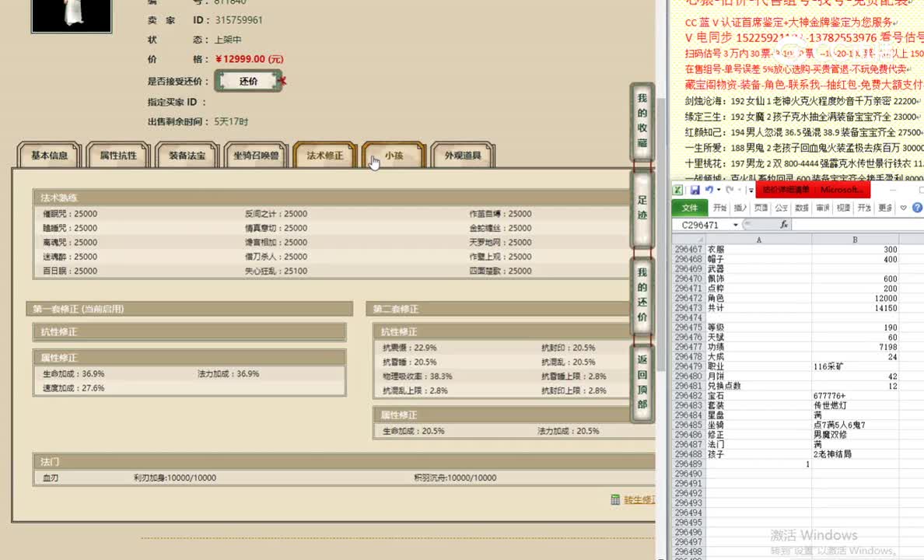Screen dimensions: 924x560
Task: Click the Insert Function fx icon
Action: pyautogui.click(x=785, y=223)
